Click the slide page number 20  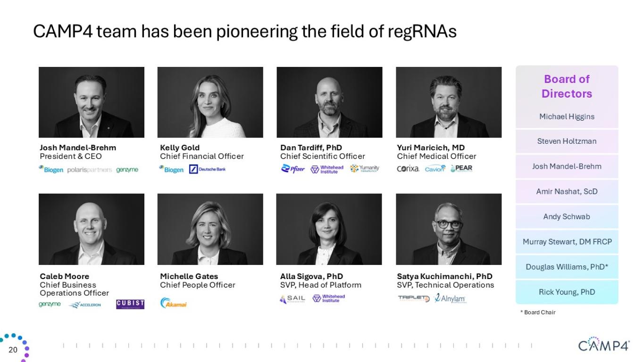pos(13,350)
